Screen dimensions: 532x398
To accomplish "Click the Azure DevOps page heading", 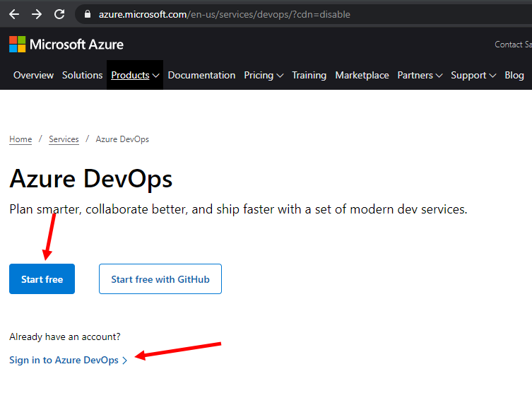I will click(x=91, y=179).
